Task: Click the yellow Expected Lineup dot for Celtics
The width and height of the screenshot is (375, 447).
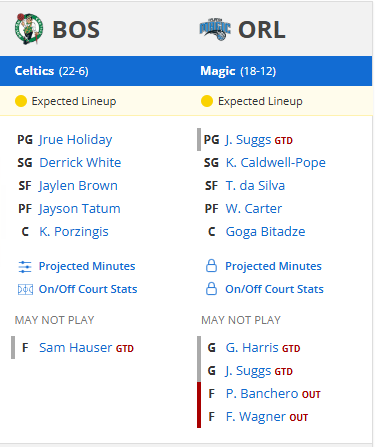Action: click(x=21, y=101)
